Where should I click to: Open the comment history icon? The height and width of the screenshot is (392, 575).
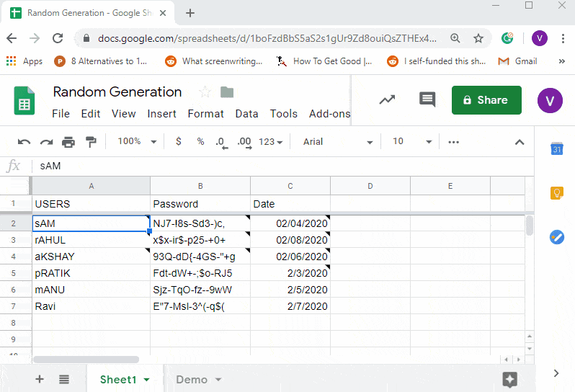click(x=427, y=100)
